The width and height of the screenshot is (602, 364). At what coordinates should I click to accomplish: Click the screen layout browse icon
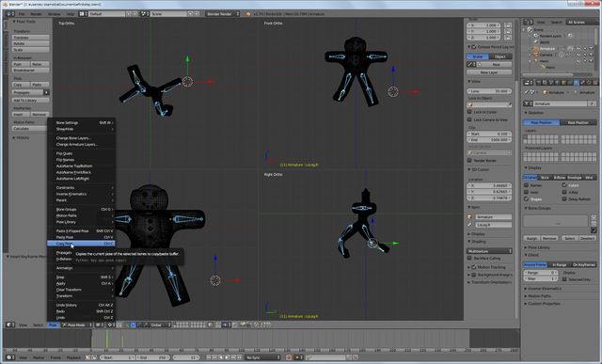[x=83, y=14]
